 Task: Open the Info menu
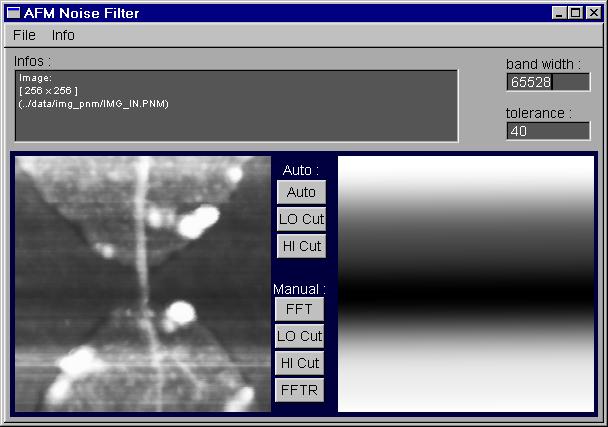63,35
